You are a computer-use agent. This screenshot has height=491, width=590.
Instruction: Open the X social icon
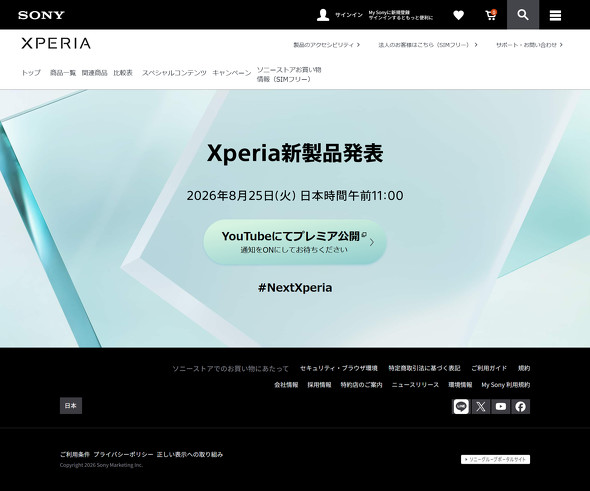(x=481, y=406)
